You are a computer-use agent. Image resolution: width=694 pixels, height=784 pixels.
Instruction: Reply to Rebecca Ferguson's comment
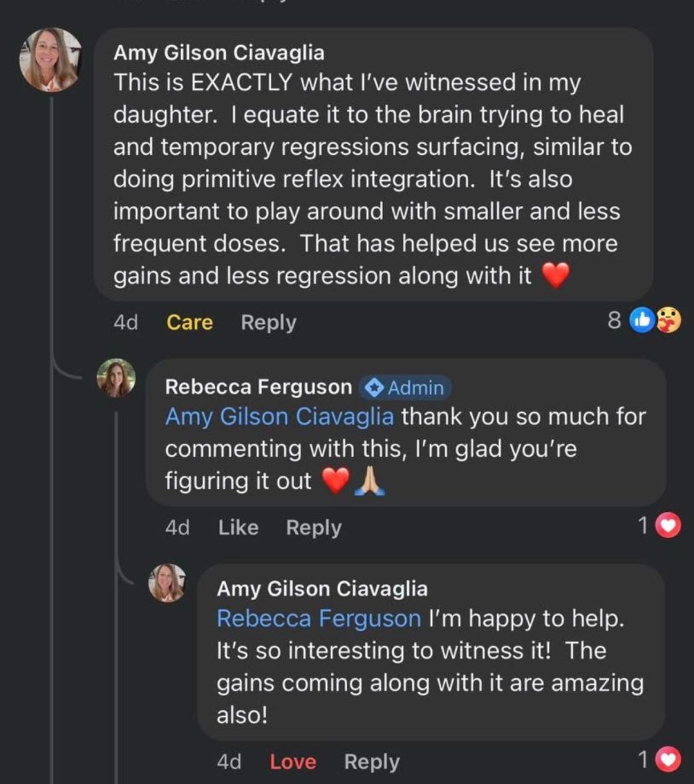(313, 527)
